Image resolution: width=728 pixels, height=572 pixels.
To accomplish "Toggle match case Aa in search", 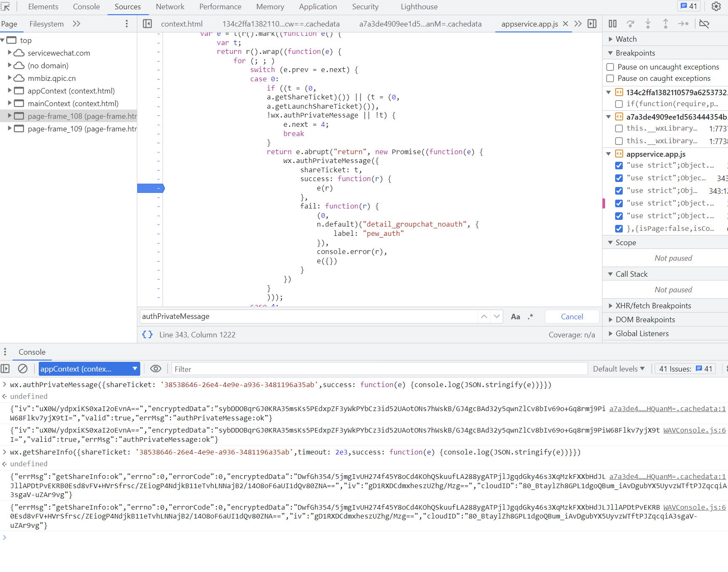I will [x=515, y=317].
